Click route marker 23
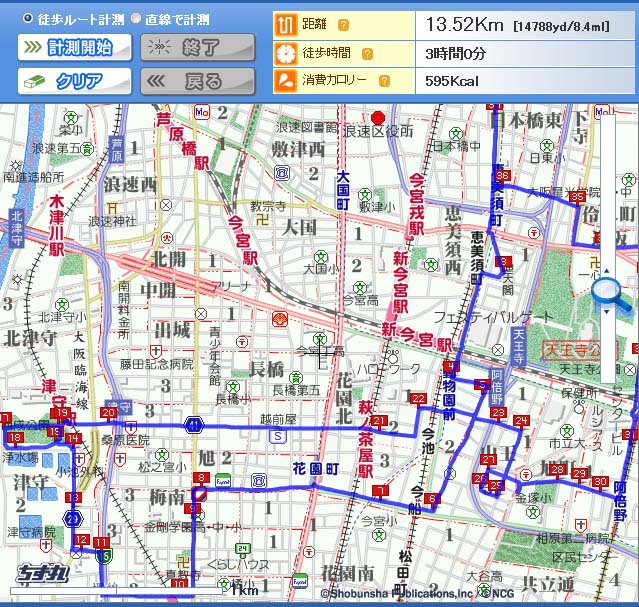Image resolution: width=639 pixels, height=607 pixels. (x=498, y=413)
